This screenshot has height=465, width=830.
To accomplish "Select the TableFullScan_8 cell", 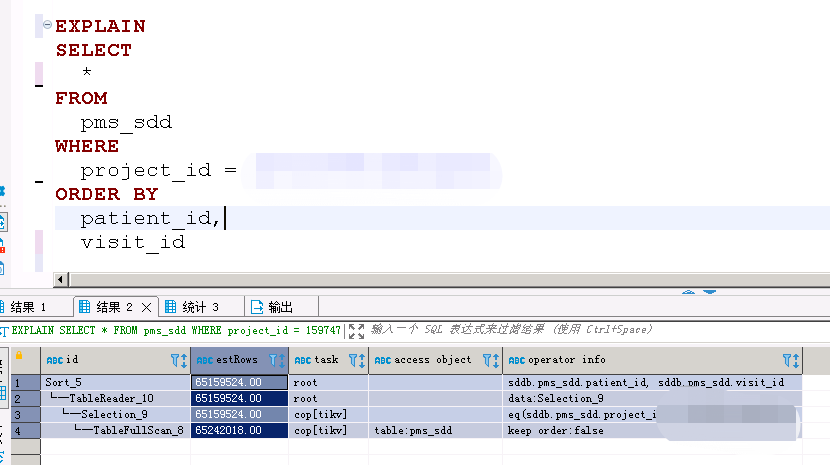I will tap(115, 430).
